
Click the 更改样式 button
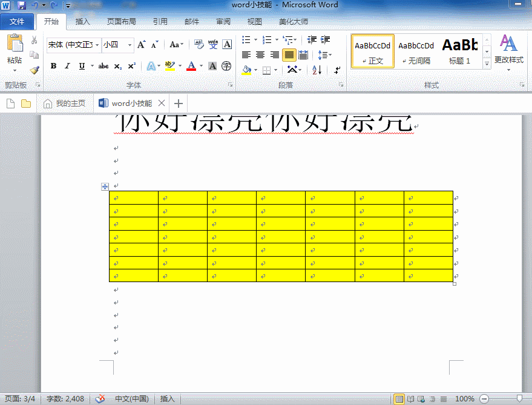pos(508,52)
